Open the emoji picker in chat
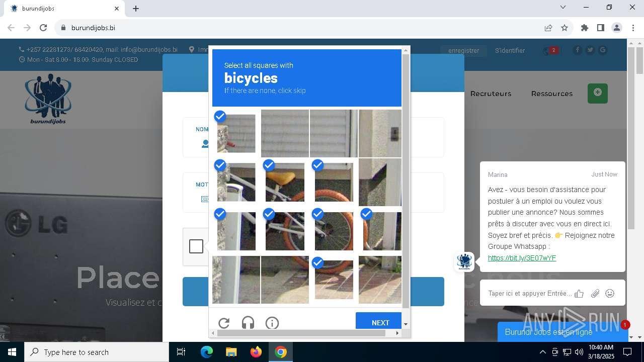644x362 pixels. pos(610,293)
